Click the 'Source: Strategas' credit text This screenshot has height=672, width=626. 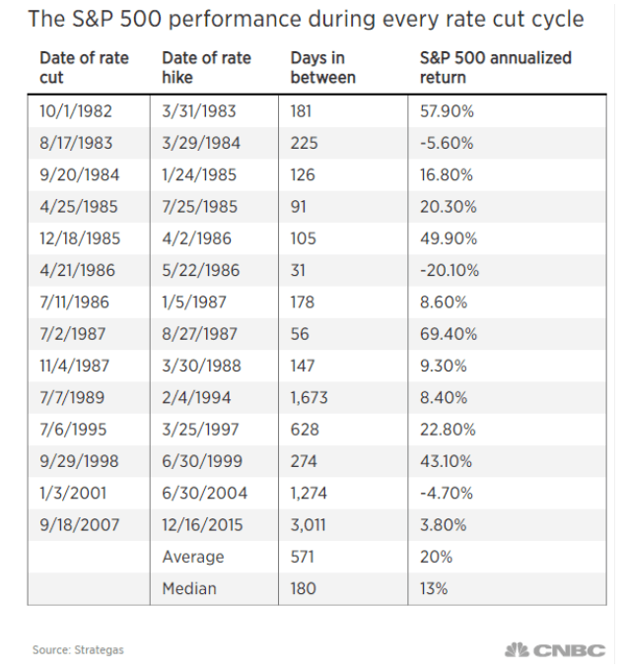(x=78, y=649)
